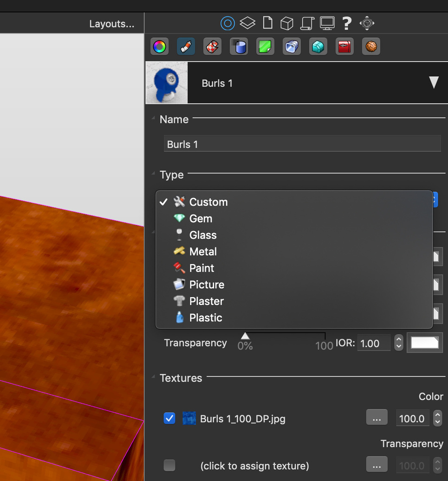Click the IOR value field

374,343
